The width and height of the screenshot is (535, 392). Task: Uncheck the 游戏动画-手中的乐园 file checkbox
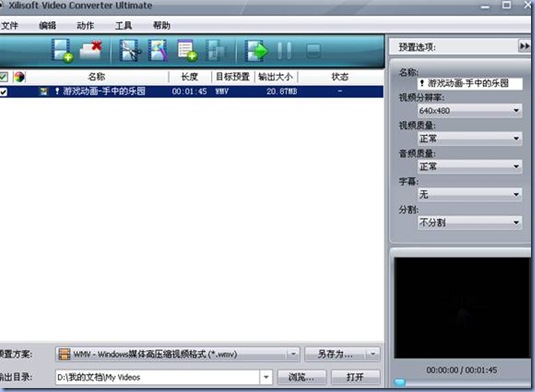(3, 92)
